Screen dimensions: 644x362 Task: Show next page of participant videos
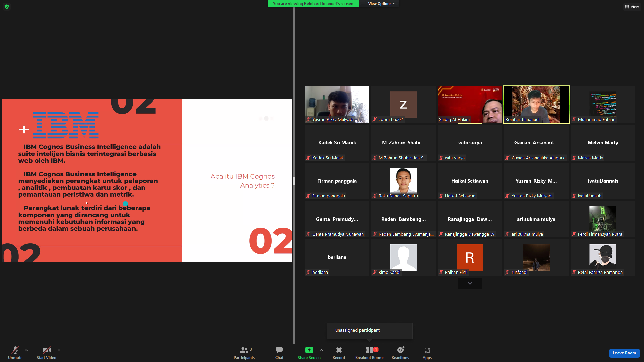470,283
